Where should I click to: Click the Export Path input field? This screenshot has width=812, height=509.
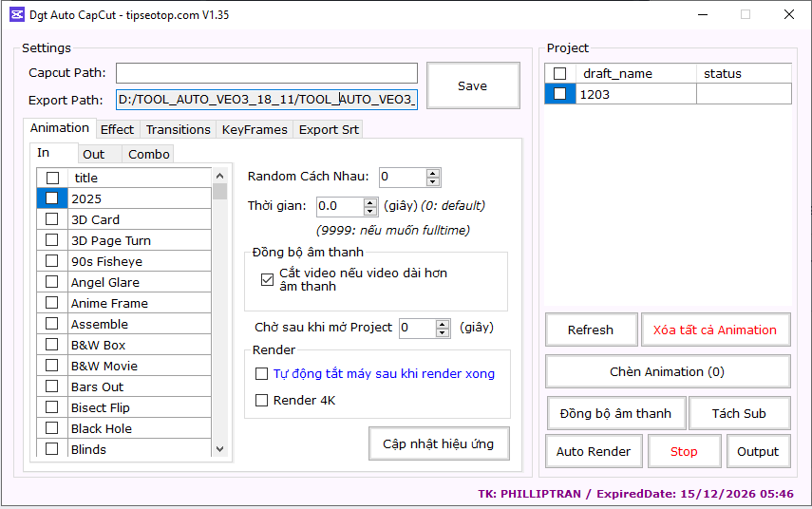pos(267,100)
